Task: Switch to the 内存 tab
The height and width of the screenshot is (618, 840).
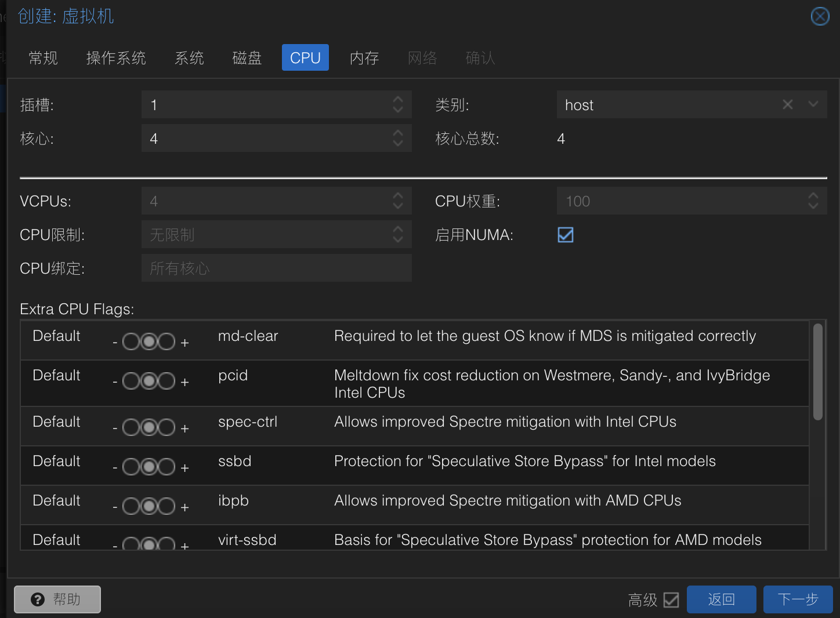Action: (x=364, y=57)
